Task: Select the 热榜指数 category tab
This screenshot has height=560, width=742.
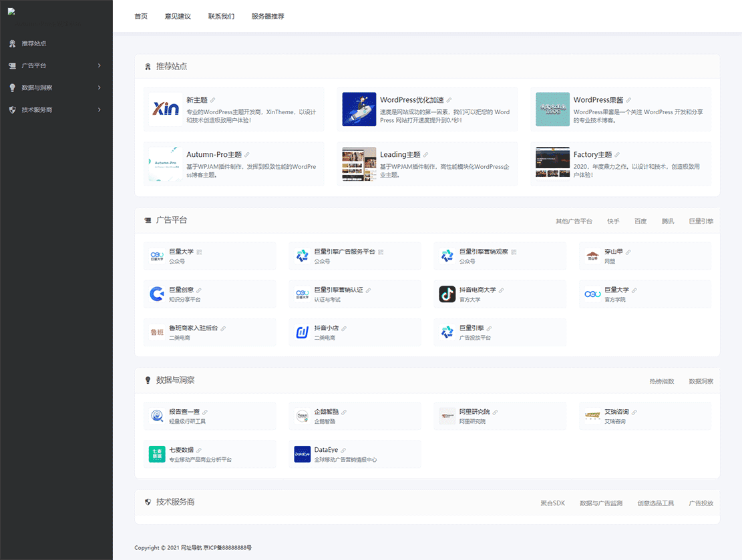Action: pyautogui.click(x=661, y=381)
